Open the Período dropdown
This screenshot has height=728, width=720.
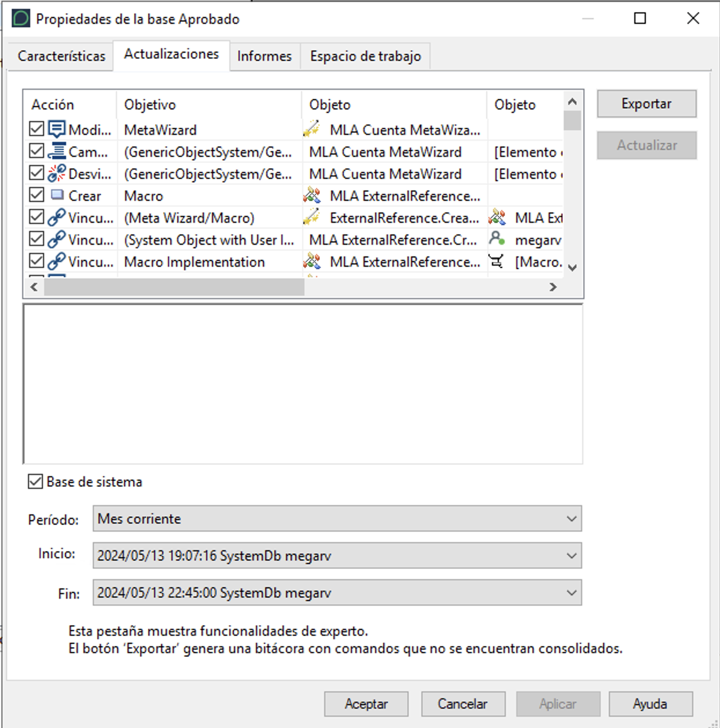[337, 519]
